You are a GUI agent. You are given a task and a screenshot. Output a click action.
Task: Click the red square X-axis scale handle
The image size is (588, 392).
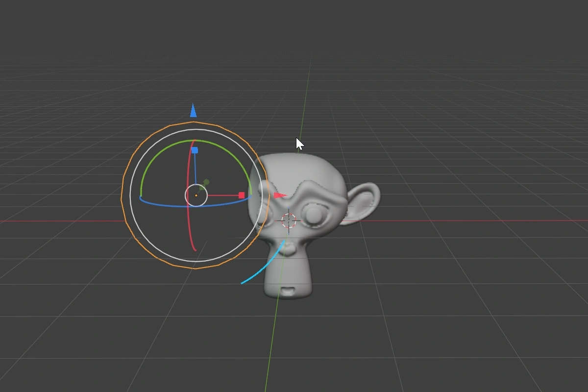tap(242, 195)
